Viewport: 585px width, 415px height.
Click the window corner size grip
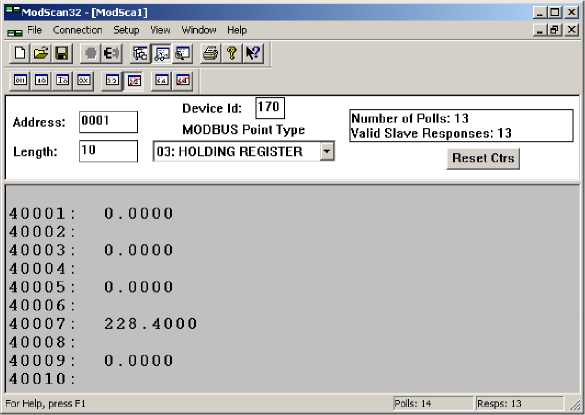coord(577,406)
